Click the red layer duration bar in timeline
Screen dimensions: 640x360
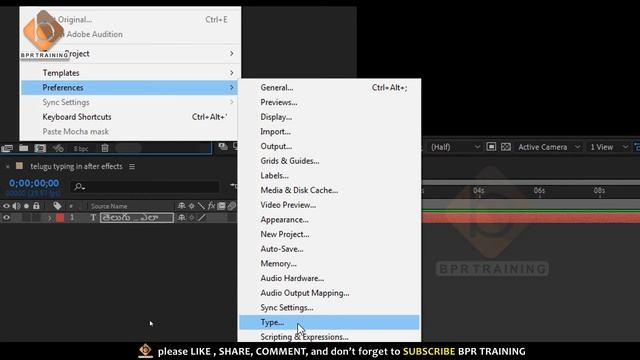click(531, 218)
